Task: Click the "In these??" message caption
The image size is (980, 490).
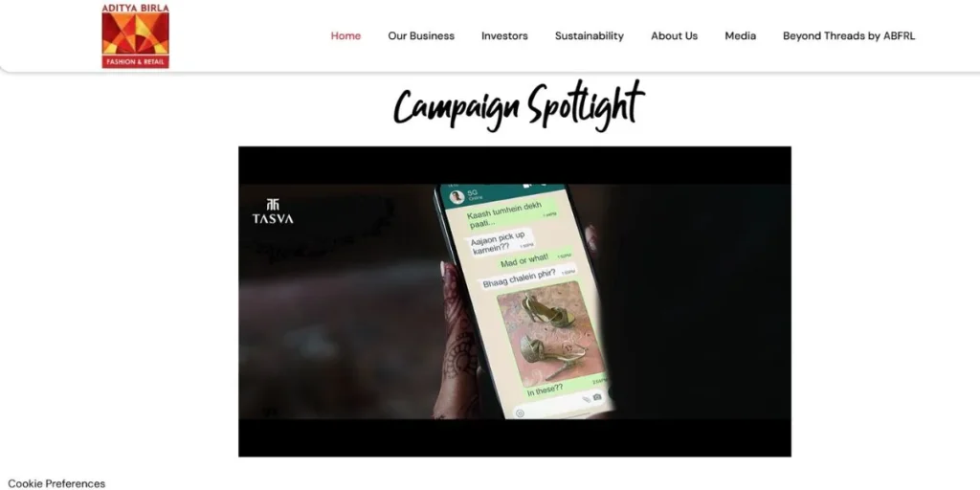Action: click(x=545, y=390)
